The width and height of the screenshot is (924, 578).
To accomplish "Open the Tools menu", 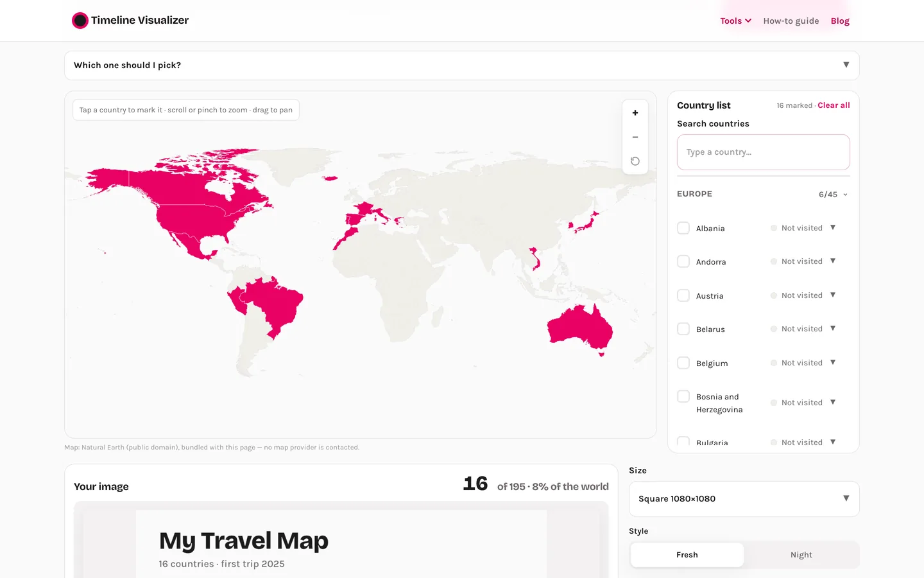I will click(x=735, y=21).
